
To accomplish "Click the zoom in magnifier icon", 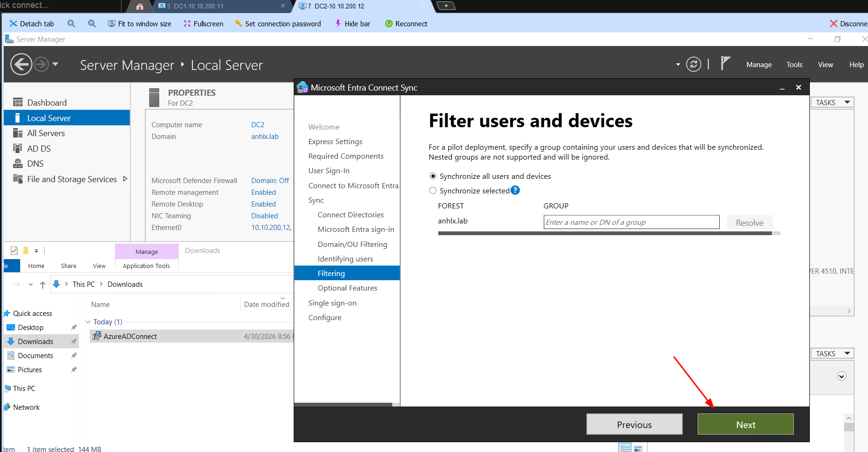I will 71,23.
